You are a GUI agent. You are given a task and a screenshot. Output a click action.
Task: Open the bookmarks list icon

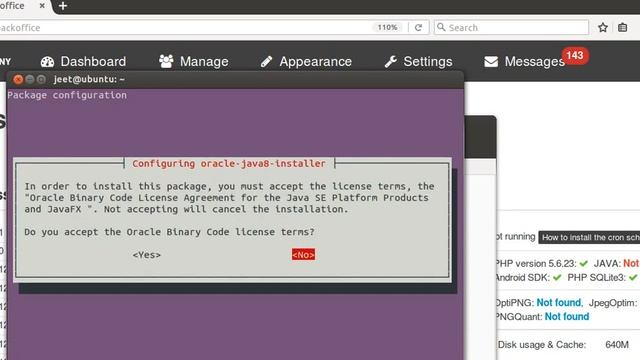point(622,27)
